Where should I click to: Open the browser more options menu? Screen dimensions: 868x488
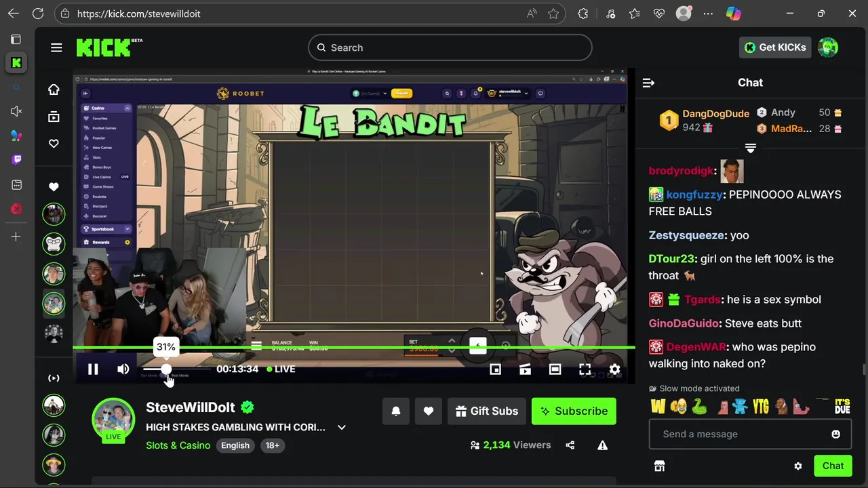pyautogui.click(x=708, y=14)
